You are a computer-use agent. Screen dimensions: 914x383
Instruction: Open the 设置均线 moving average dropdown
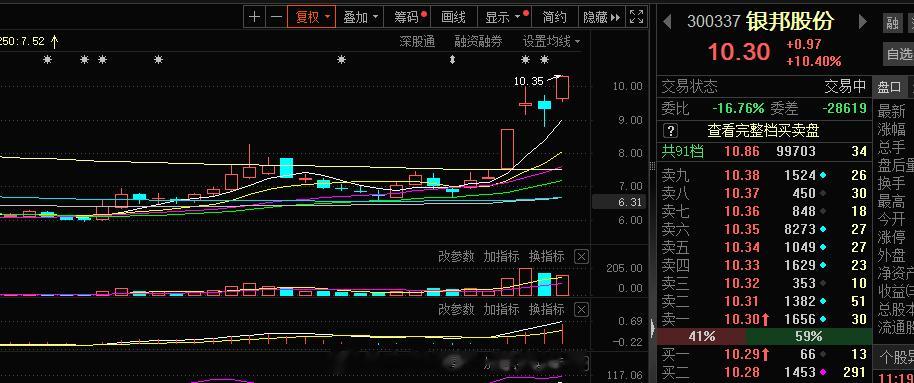tap(551, 41)
